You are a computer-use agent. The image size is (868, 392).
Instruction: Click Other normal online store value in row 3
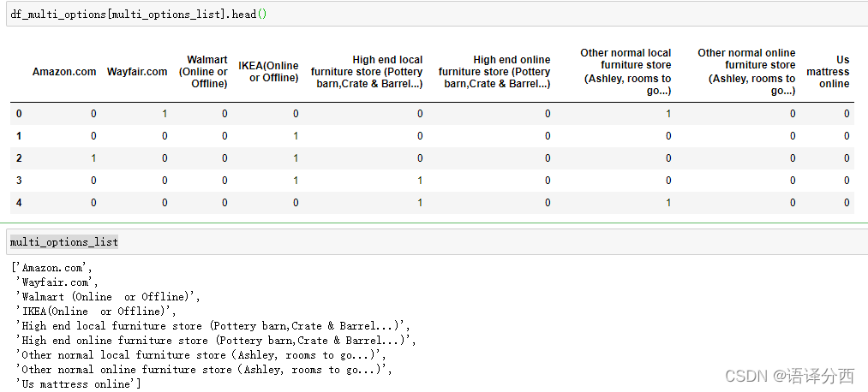pyautogui.click(x=793, y=181)
